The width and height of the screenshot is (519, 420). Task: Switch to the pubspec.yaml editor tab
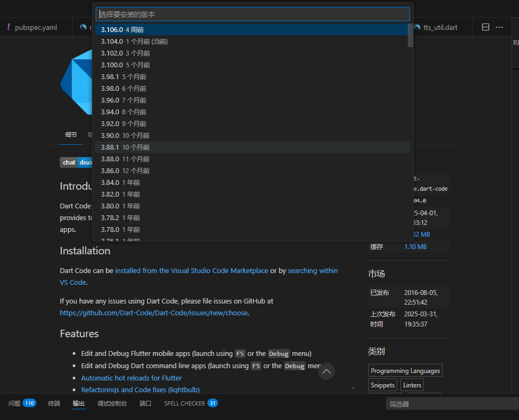coord(36,26)
